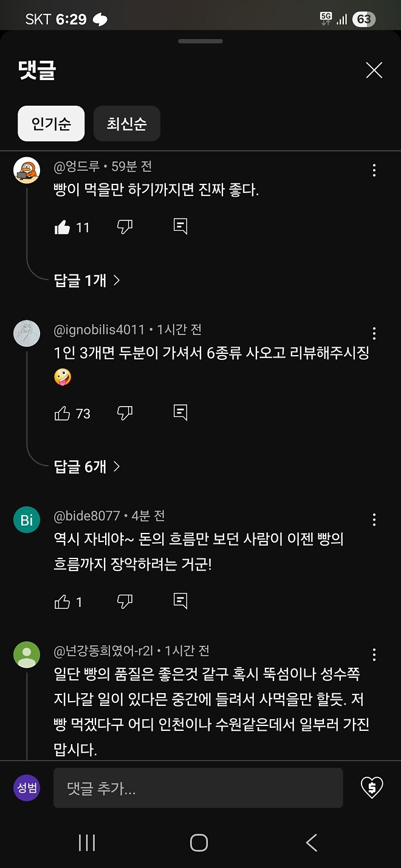Close the comments panel

374,70
